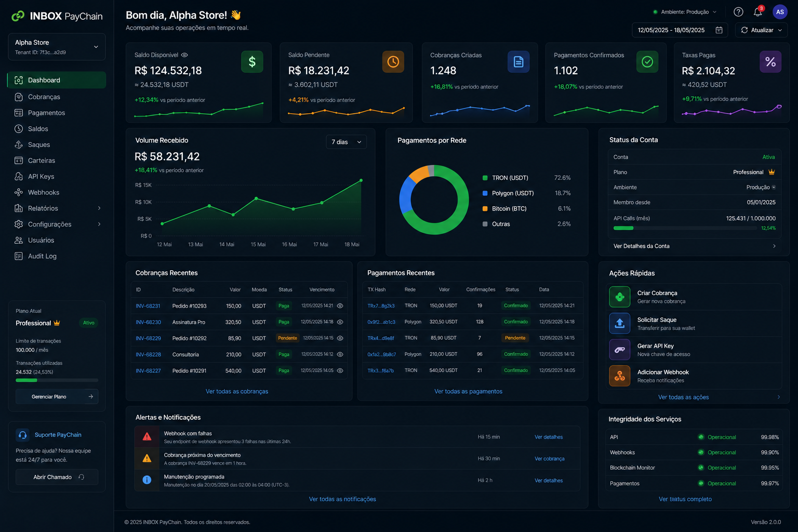
Task: Click the TRx7...8g2k3 transaction hash
Action: 381,306
